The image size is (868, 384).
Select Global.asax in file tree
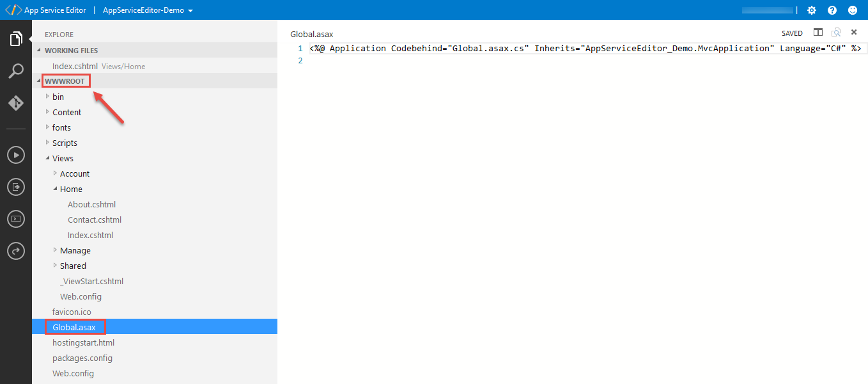[x=155, y=327]
